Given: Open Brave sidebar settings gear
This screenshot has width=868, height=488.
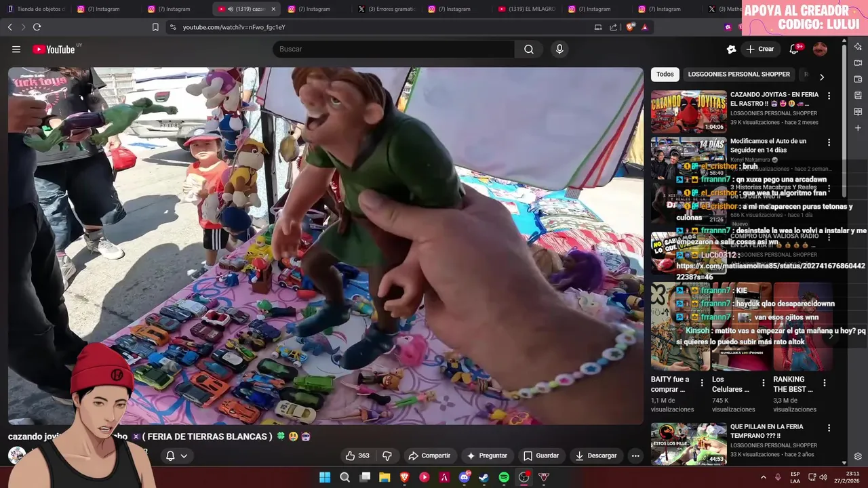Looking at the screenshot, I should pos(858,457).
